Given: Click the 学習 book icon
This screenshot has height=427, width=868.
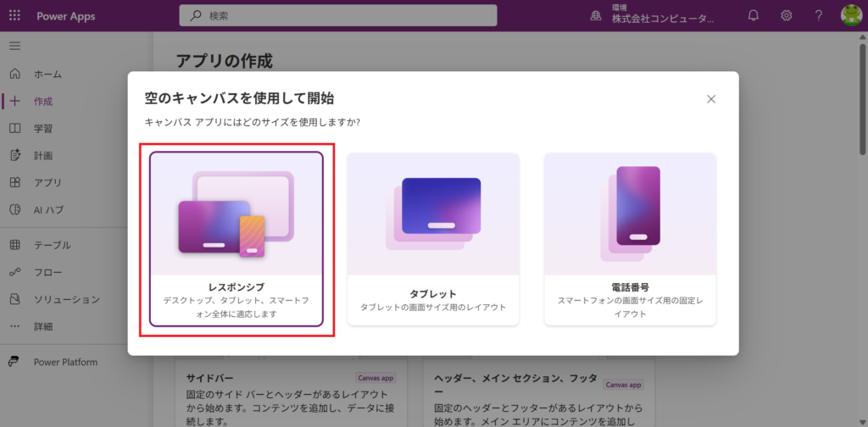Looking at the screenshot, I should (x=15, y=128).
